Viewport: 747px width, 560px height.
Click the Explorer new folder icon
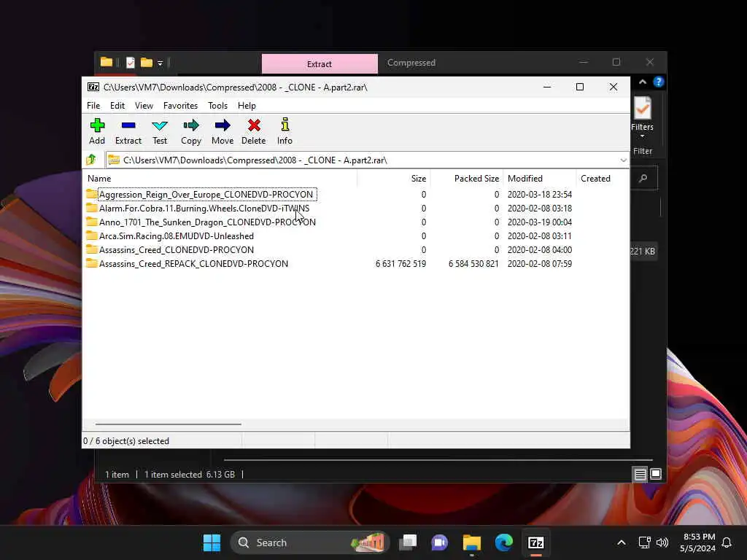click(x=147, y=63)
